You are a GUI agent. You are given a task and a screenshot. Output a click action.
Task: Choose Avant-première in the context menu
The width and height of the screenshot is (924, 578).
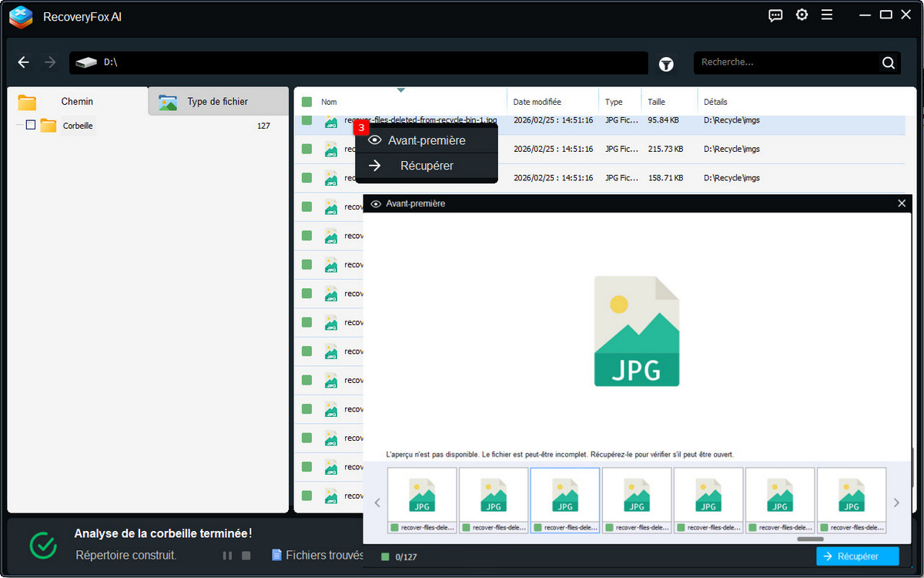coord(427,140)
